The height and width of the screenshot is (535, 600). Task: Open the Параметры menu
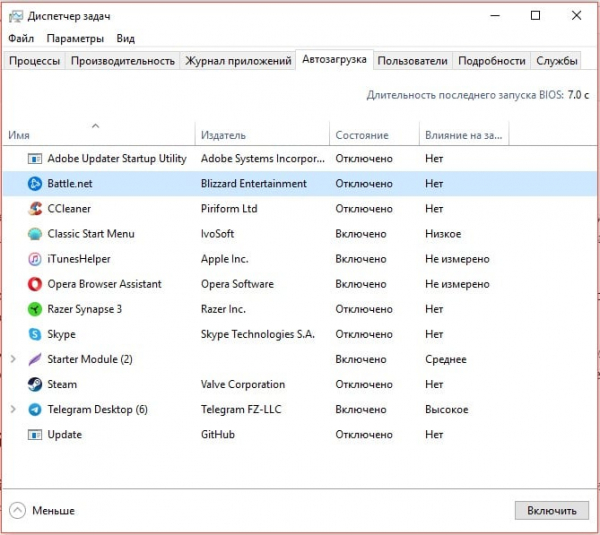click(x=75, y=38)
